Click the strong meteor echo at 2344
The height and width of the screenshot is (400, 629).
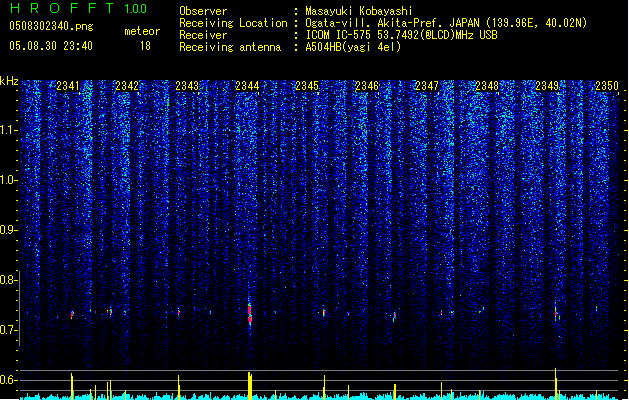click(250, 315)
